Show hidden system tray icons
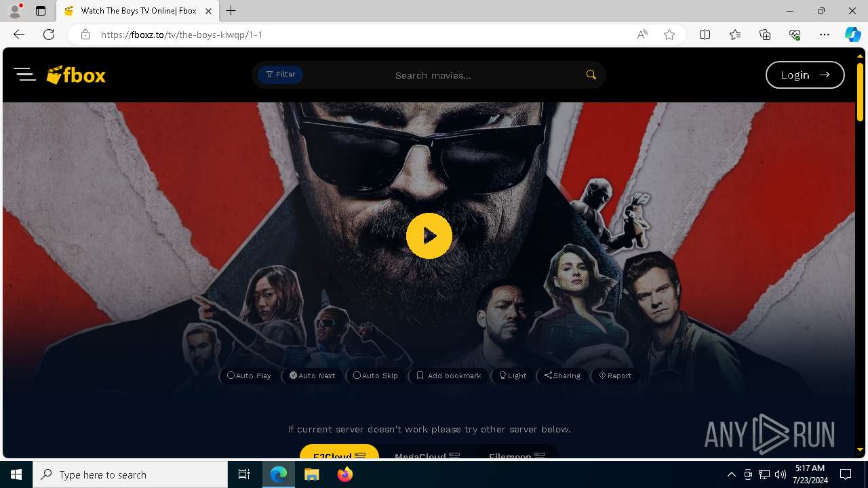Screen dimensions: 868x488 click(731, 474)
